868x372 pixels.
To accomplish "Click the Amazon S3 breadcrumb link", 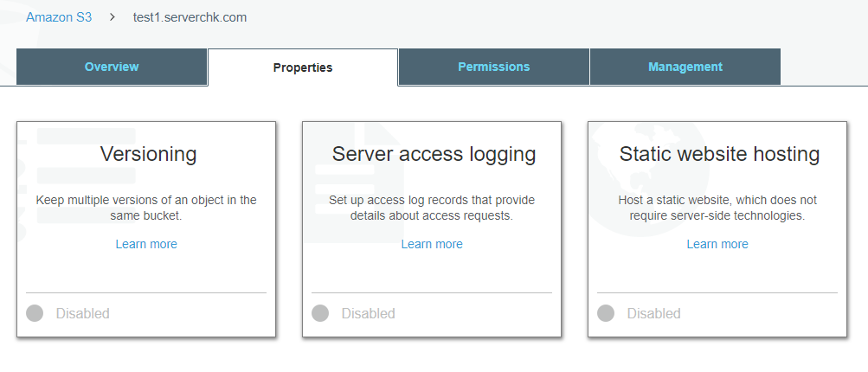I will point(59,17).
